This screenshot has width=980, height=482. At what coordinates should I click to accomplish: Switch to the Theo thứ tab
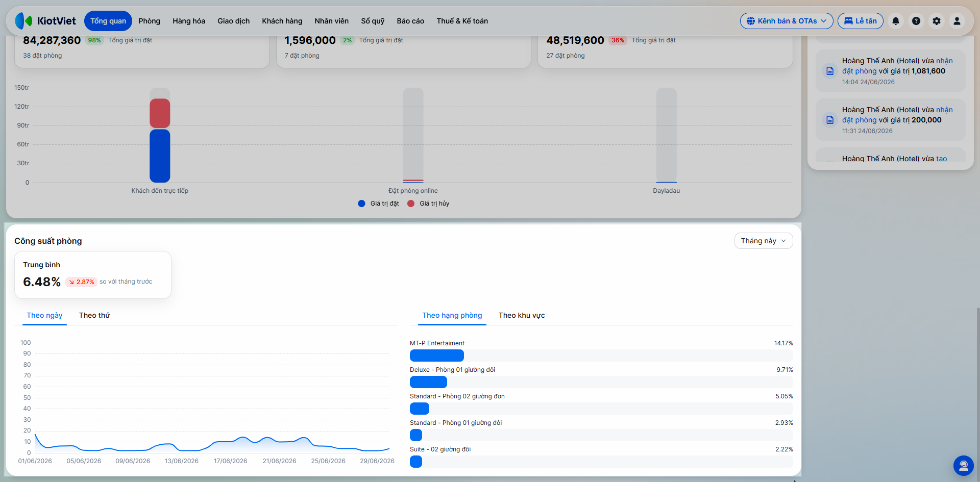[94, 315]
